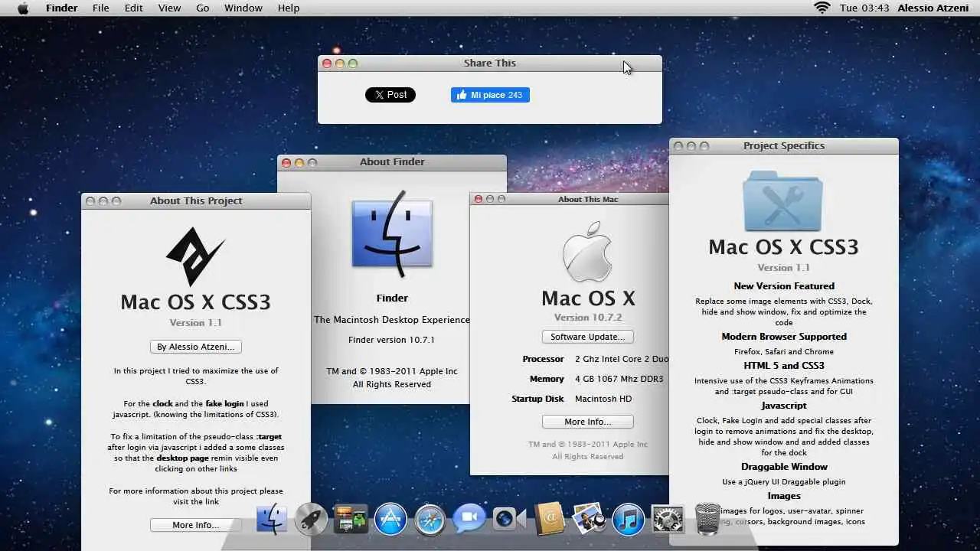Minimize the Share This window
The height and width of the screenshot is (551, 980).
pos(340,64)
